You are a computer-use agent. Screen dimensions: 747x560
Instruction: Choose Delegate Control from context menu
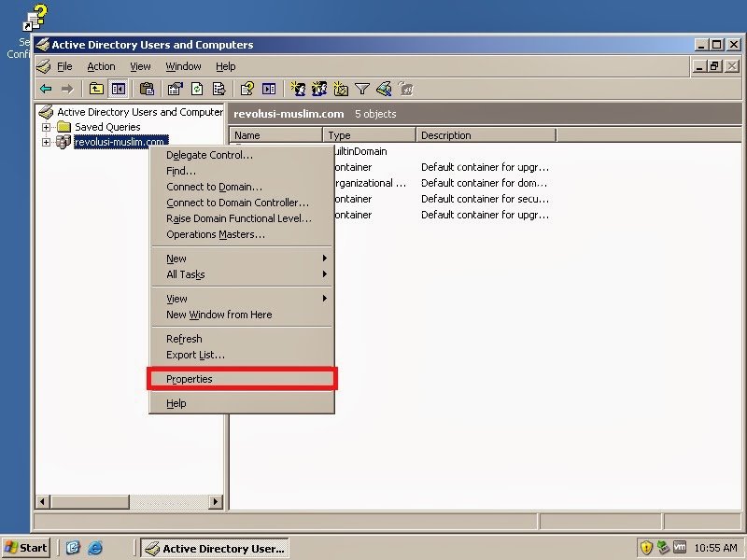pos(209,155)
